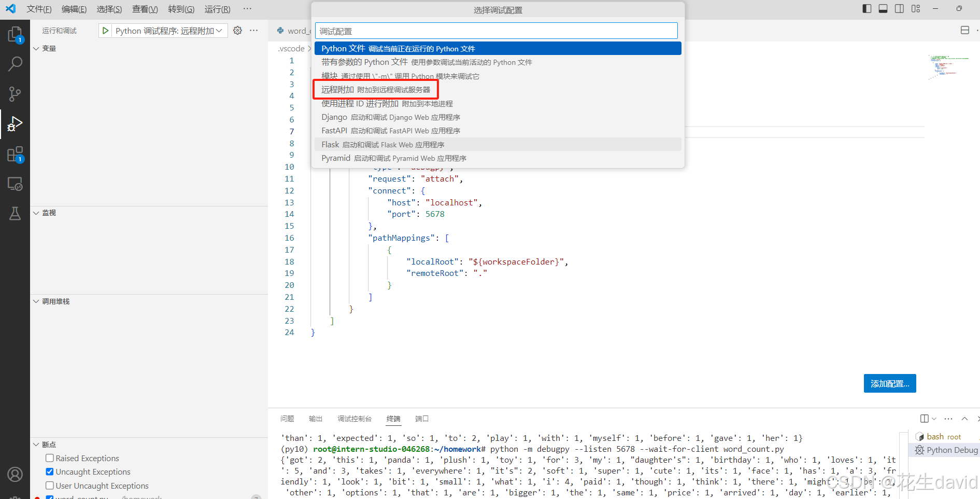
Task: Toggle Uncaught Exceptions breakpoint checkbox
Action: (50, 472)
